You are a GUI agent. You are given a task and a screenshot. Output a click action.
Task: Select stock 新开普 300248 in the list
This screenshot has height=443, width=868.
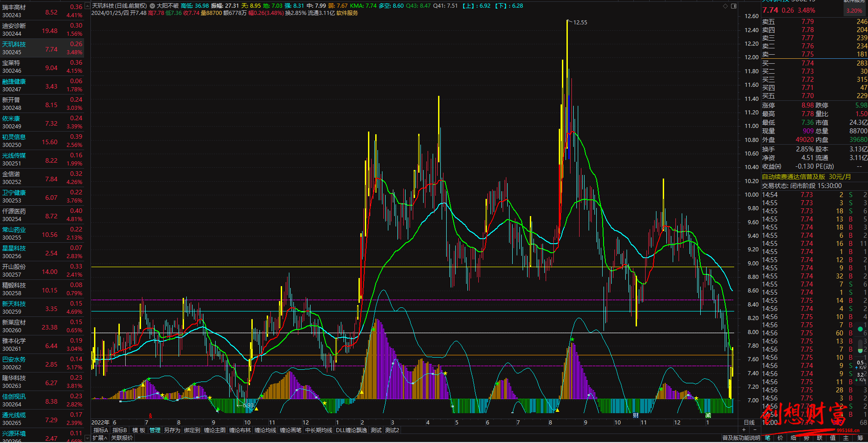pos(42,104)
